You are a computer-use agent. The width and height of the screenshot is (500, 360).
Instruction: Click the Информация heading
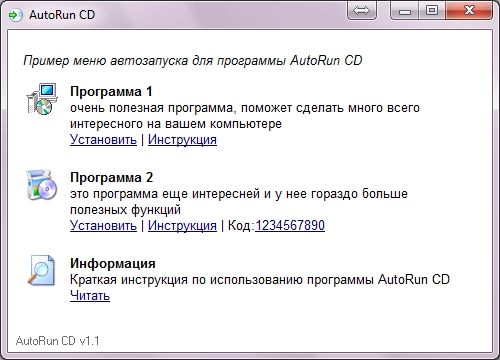click(113, 263)
